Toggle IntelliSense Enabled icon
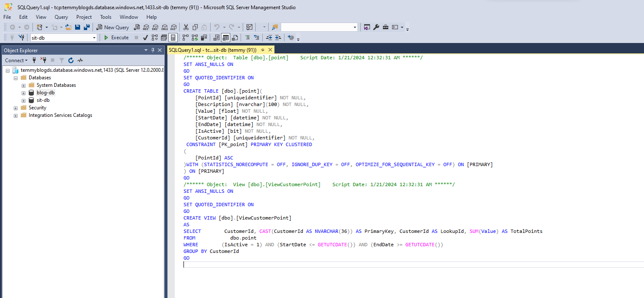The width and height of the screenshot is (644, 298). 173,38
